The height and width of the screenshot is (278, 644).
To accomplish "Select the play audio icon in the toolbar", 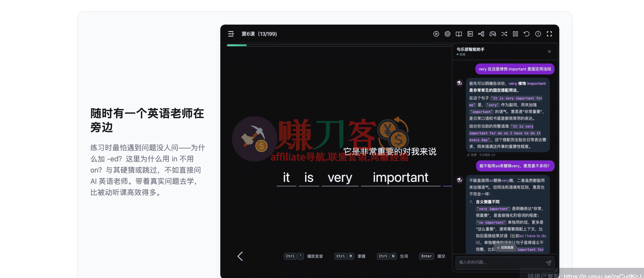I will pyautogui.click(x=436, y=34).
